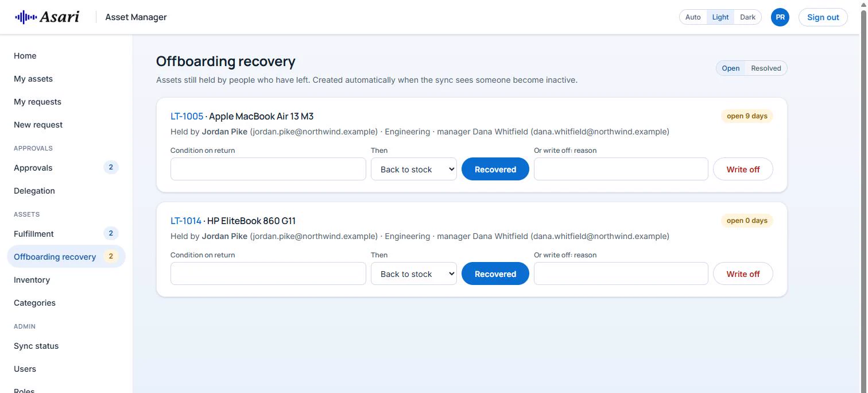
Task: Click the 'open 9 days' badge
Action: [747, 116]
